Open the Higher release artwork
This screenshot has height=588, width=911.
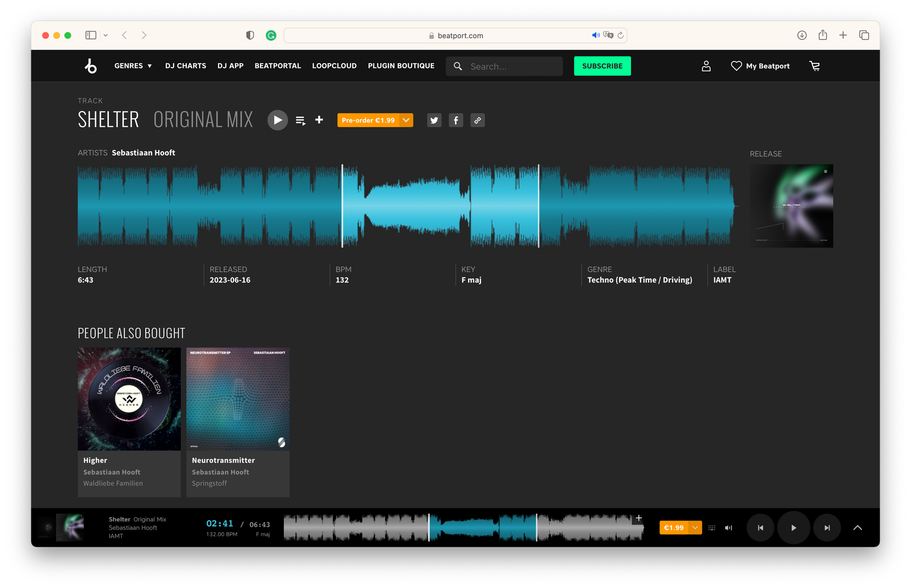pyautogui.click(x=129, y=399)
